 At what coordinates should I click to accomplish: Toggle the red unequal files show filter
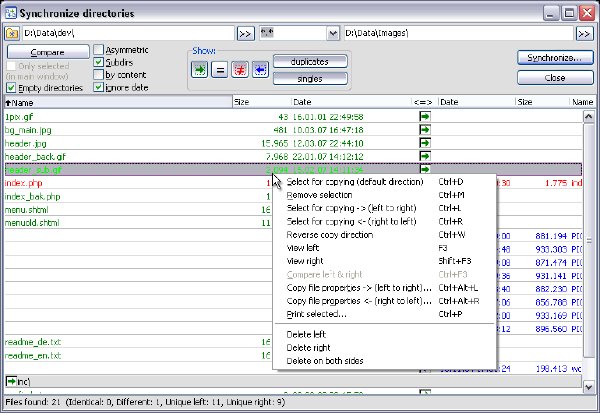pyautogui.click(x=240, y=70)
